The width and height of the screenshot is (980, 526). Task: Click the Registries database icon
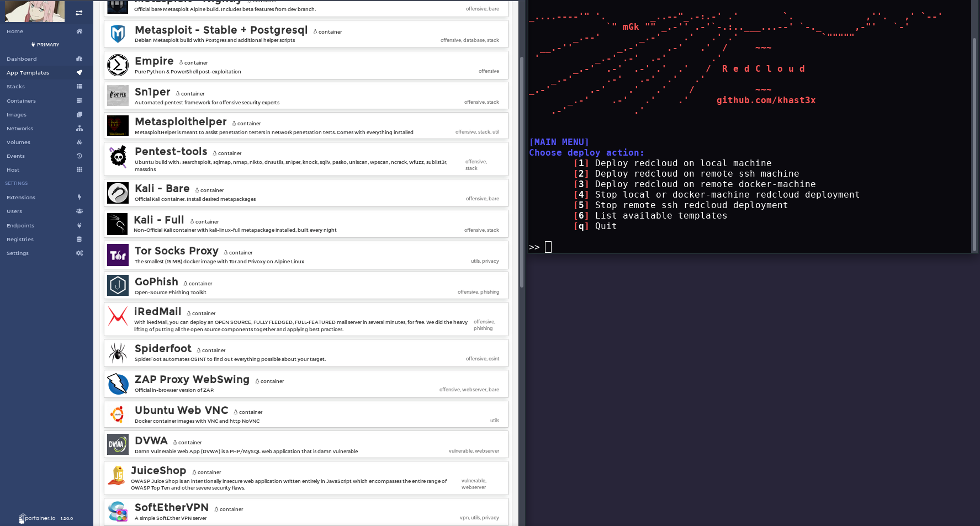80,240
